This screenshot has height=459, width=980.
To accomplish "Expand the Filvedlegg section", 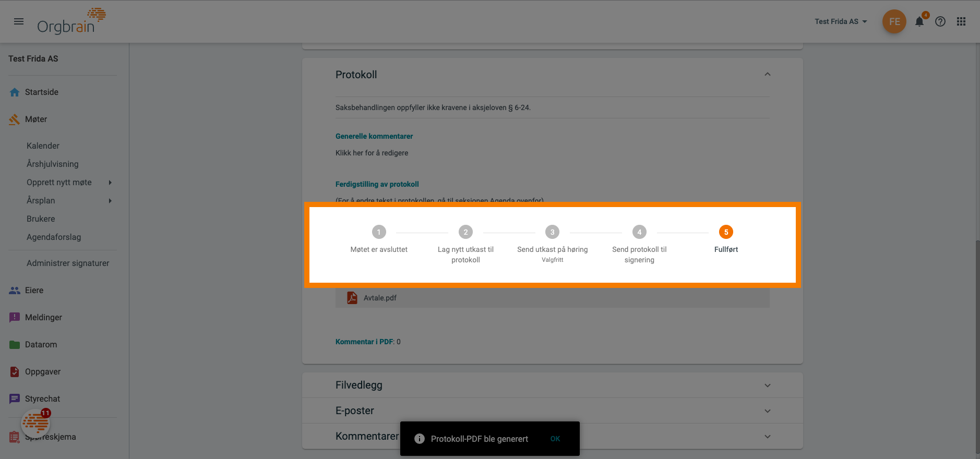I will tap(552, 385).
